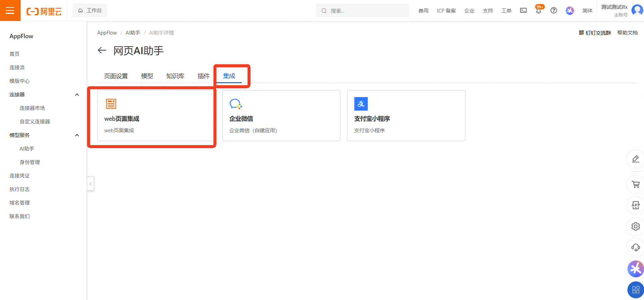Open the blue widgets floating button
This screenshot has width=644, height=300.
636,290
